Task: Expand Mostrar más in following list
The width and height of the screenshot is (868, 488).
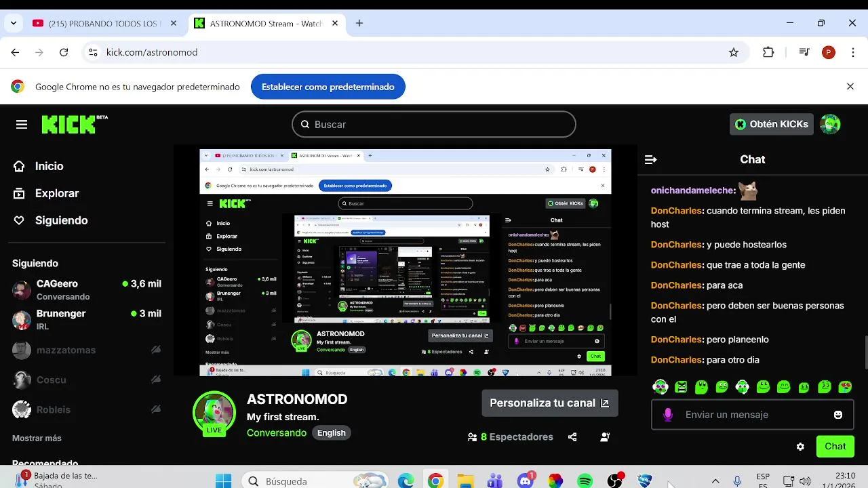Action: (x=37, y=438)
